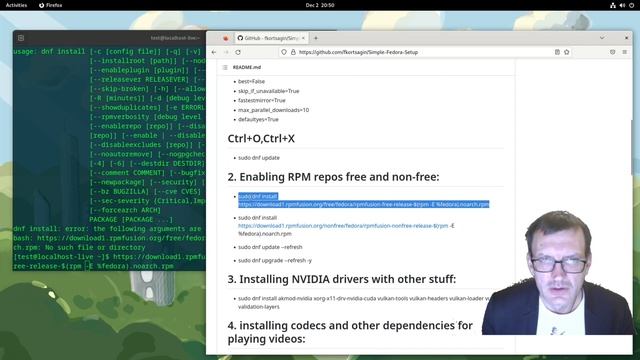Click the Firefox page vertical scrollbar
This screenshot has width=640, height=360.
pos(631,147)
